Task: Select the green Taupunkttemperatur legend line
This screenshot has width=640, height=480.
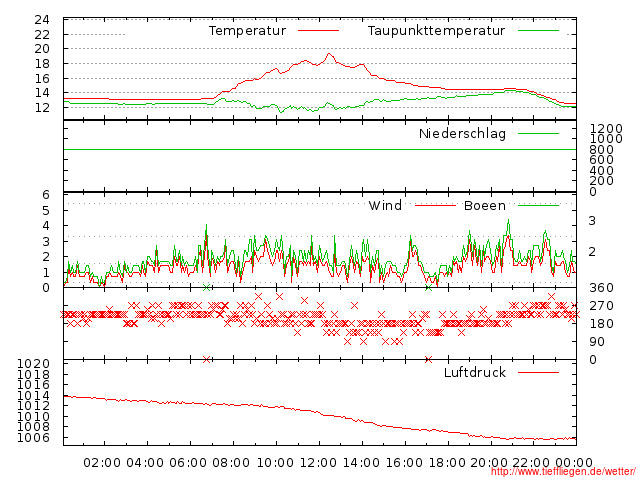Action: coord(538,31)
